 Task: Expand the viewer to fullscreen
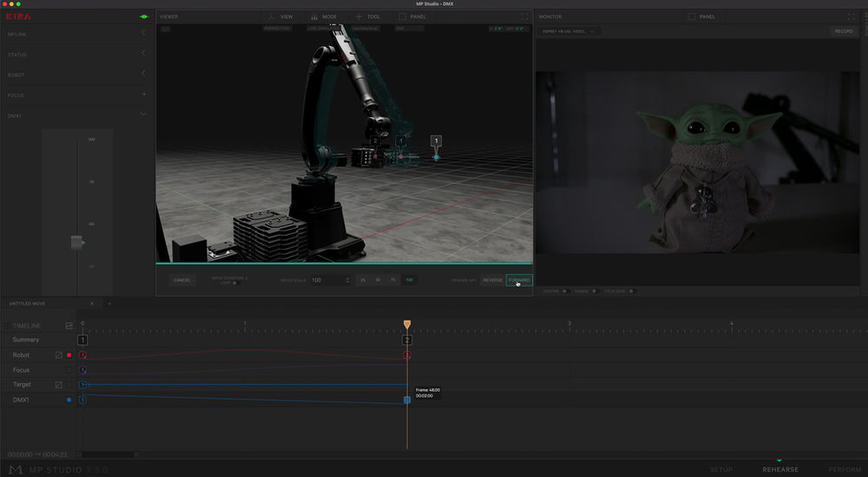pyautogui.click(x=524, y=16)
